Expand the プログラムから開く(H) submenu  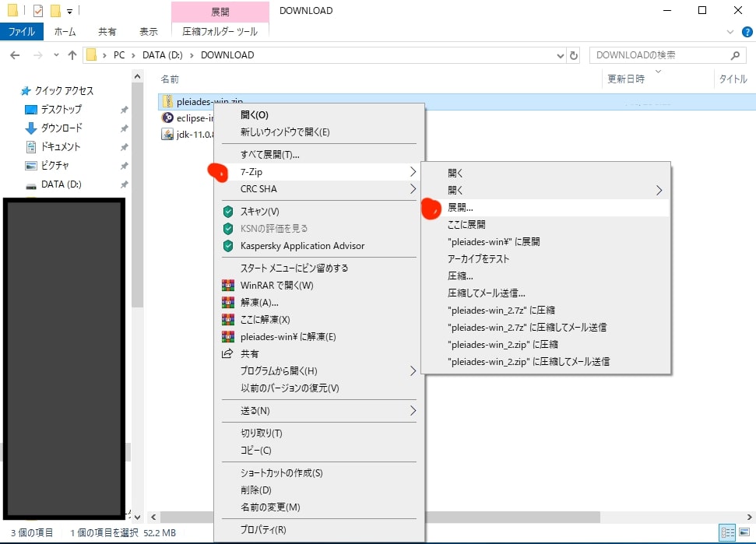[x=327, y=371]
